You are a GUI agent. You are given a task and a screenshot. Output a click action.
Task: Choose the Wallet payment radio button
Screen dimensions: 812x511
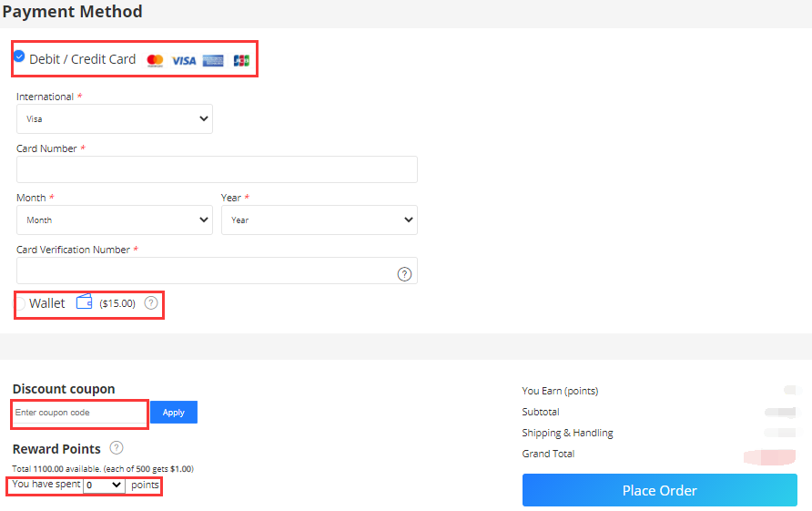pos(20,302)
